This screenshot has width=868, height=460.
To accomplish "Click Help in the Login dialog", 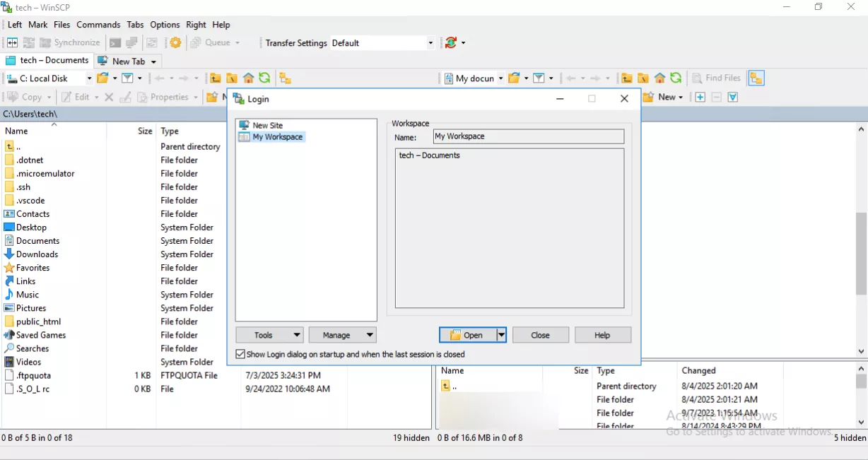I will [x=602, y=334].
